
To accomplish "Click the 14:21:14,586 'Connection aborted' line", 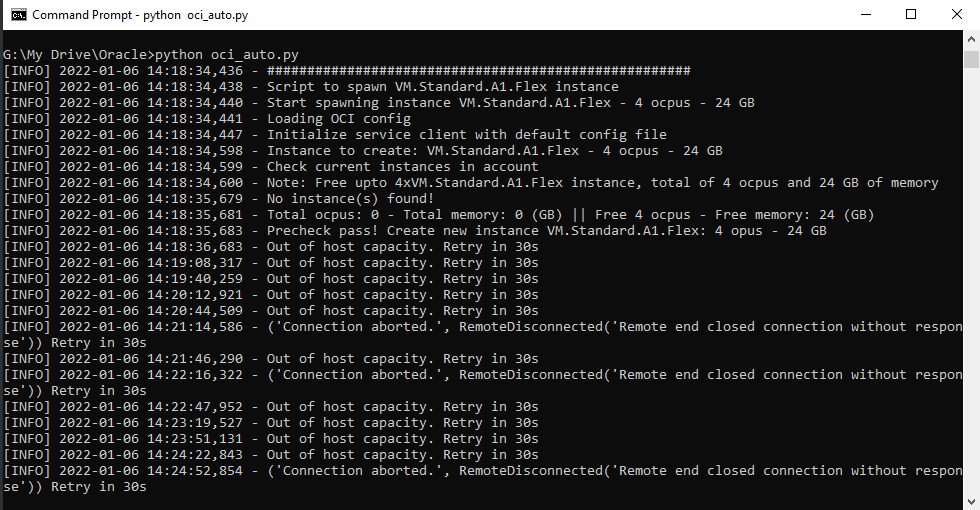I will click(x=482, y=335).
